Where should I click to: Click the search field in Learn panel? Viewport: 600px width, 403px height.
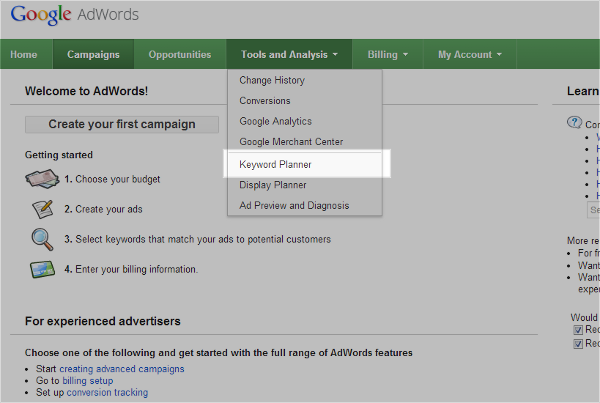pyautogui.click(x=593, y=210)
